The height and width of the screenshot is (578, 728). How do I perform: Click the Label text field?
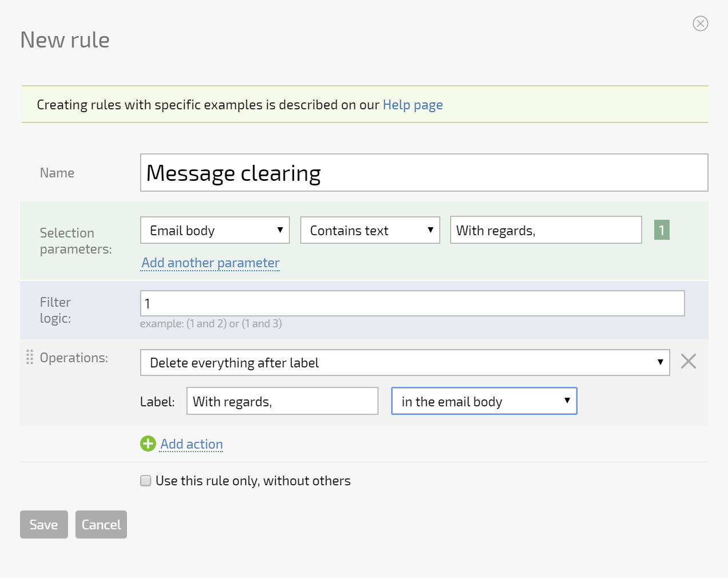click(x=283, y=401)
